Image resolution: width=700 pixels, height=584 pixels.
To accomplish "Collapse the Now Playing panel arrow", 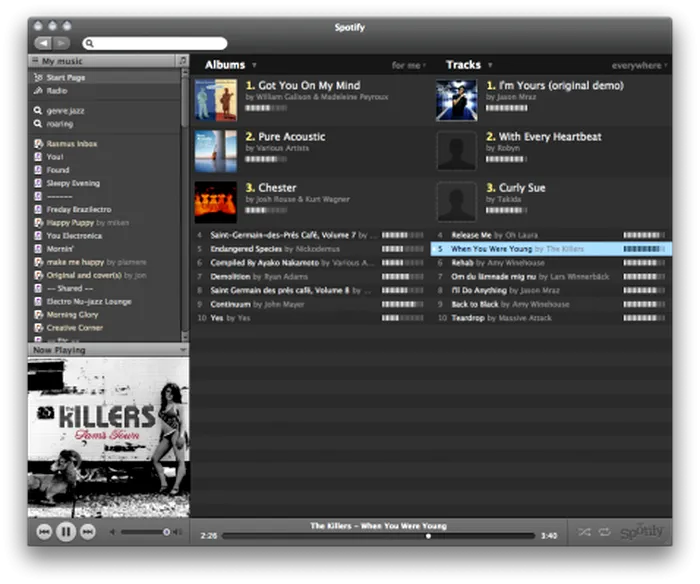I will click(183, 350).
